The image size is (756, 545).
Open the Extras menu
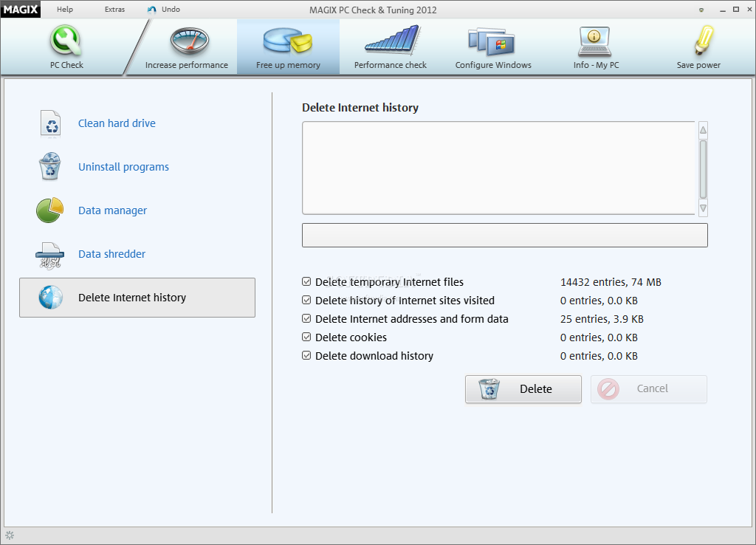(114, 9)
